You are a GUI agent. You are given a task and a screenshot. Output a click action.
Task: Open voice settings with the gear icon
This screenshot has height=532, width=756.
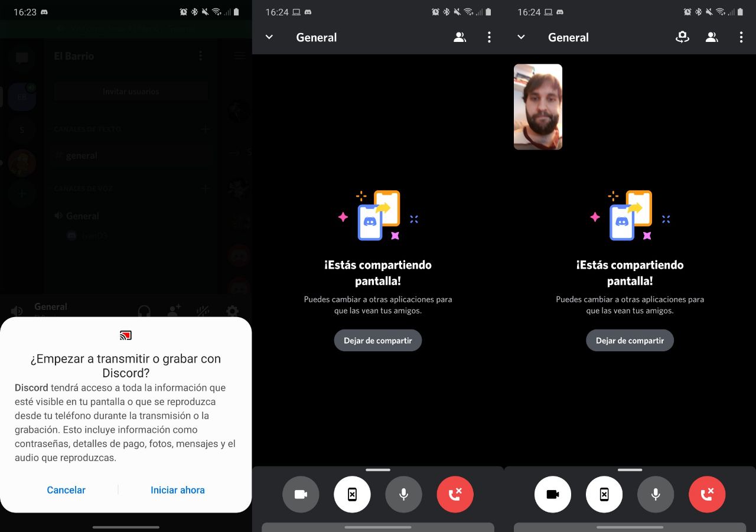click(232, 311)
